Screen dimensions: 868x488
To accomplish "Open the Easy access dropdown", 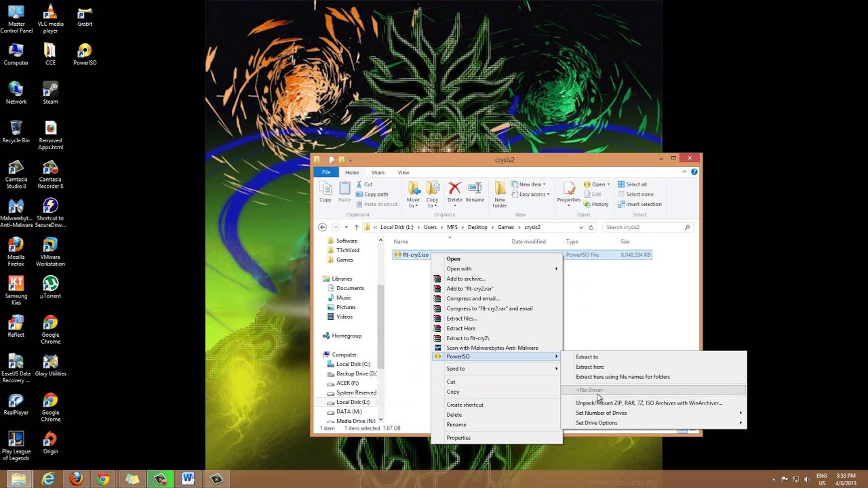I will [x=530, y=195].
